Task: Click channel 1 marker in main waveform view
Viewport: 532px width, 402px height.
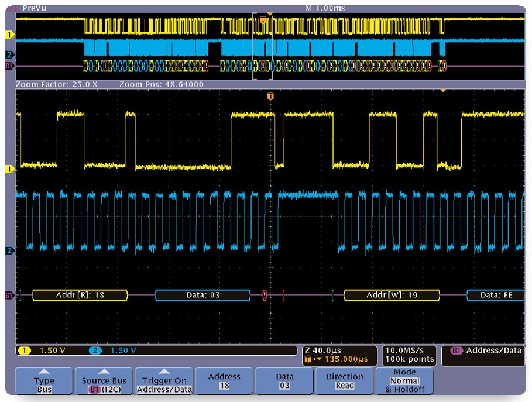Action: [x=9, y=169]
